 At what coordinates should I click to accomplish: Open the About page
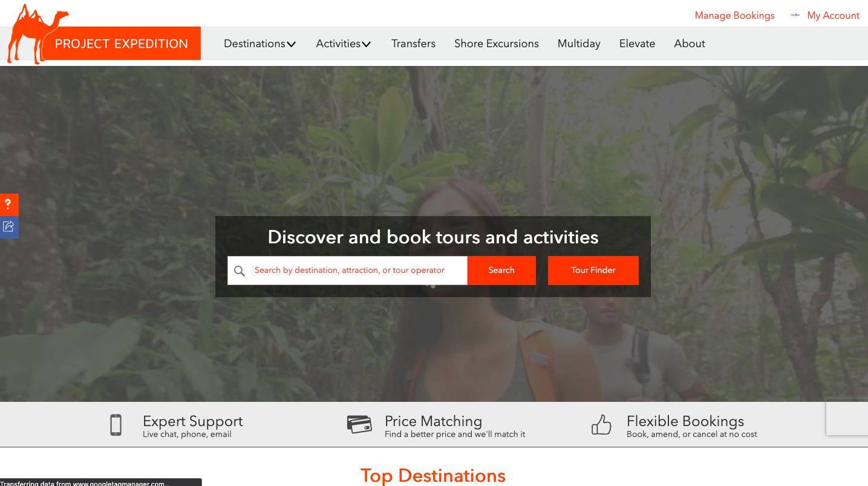point(690,44)
